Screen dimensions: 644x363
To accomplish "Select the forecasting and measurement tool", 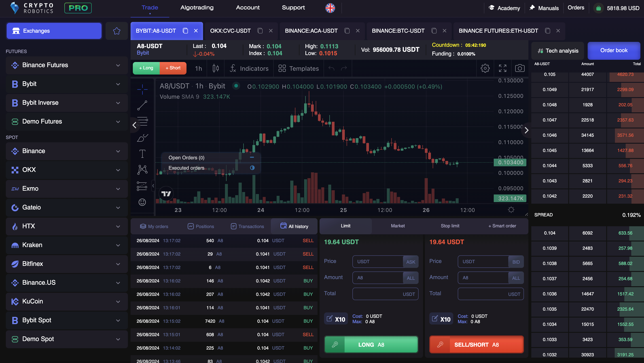I will 142,186.
